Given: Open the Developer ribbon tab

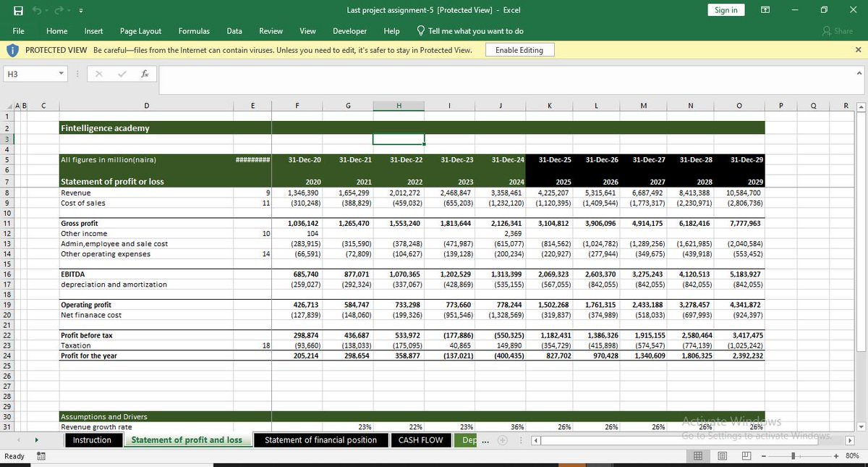Looking at the screenshot, I should pos(349,31).
